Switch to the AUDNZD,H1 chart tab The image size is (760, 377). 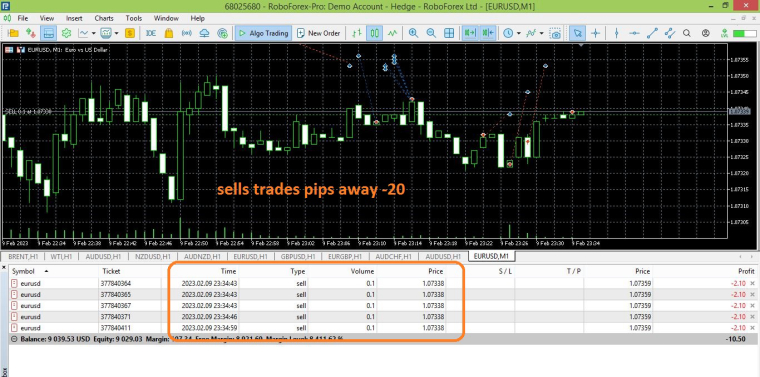pos(202,256)
